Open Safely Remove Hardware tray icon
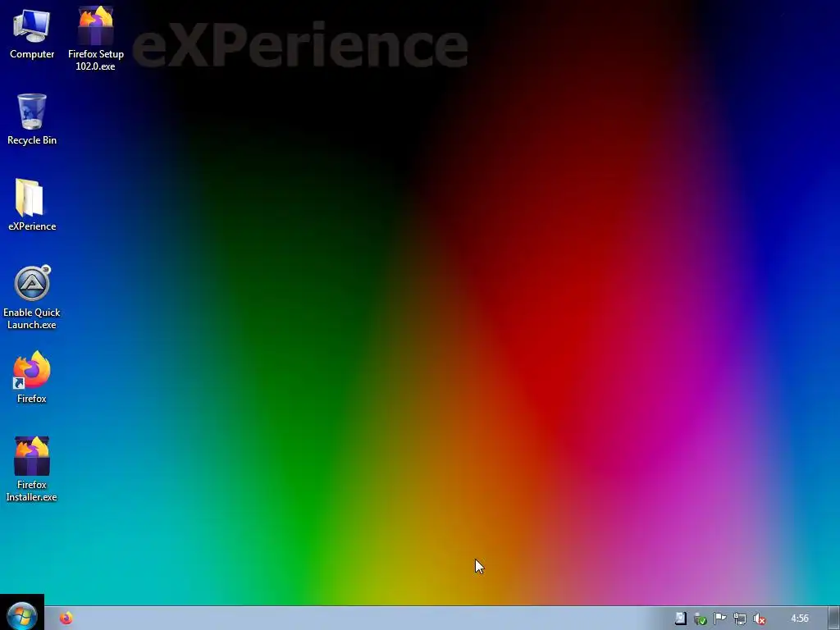The height and width of the screenshot is (630, 840). point(700,619)
